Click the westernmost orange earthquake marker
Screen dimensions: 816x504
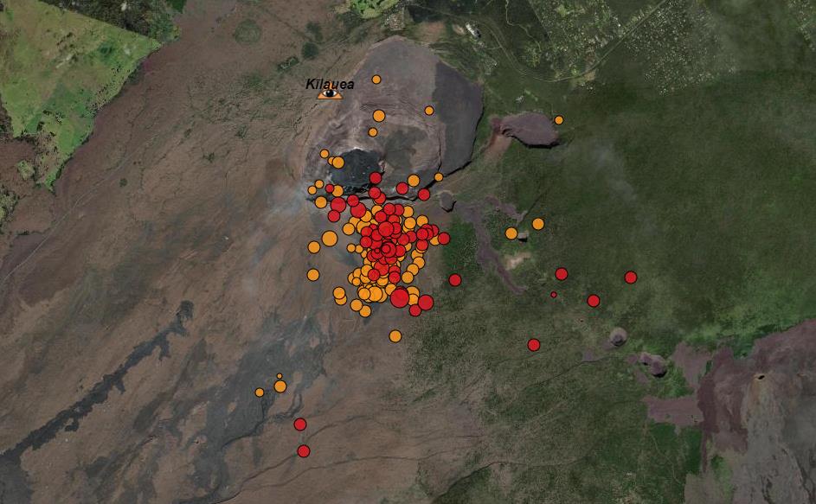click(260, 392)
